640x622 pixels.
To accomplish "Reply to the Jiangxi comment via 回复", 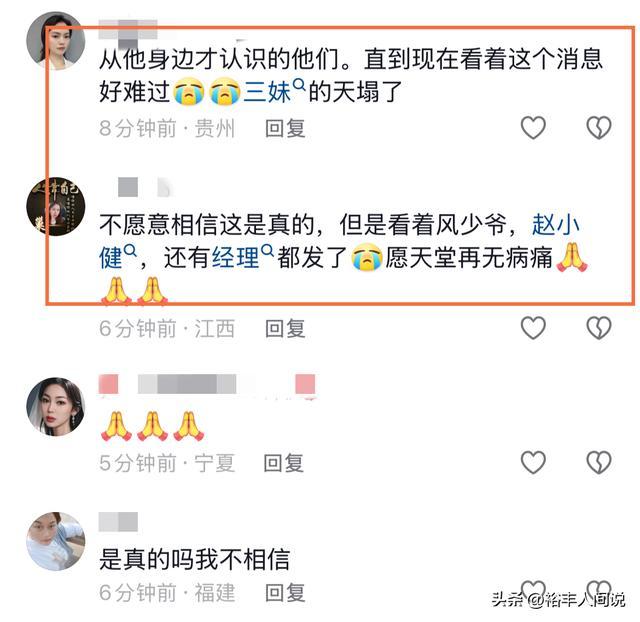I will coord(285,329).
